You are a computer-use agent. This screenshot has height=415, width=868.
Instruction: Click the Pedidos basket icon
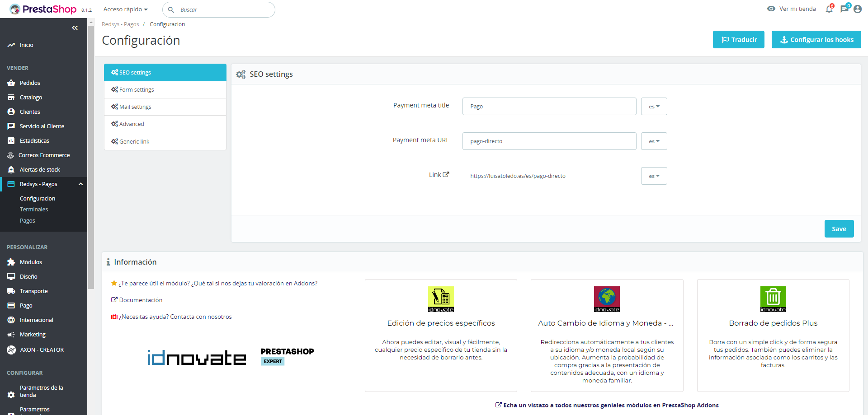coord(11,83)
